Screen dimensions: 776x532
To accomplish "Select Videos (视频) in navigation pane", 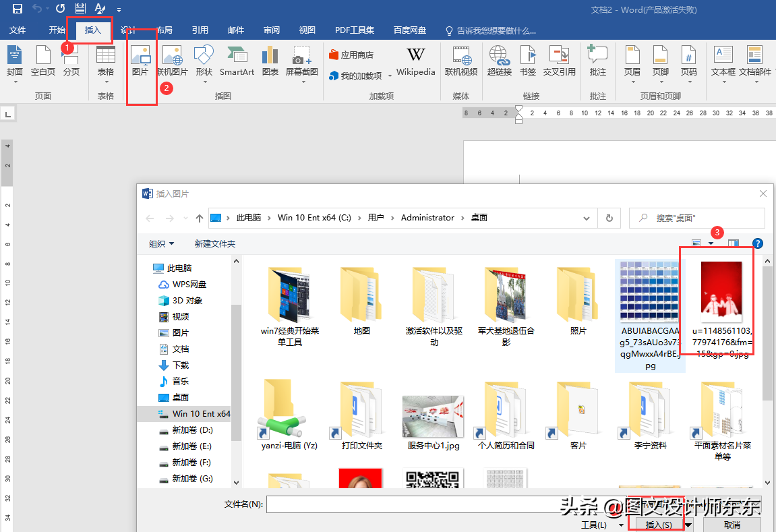I will [x=174, y=317].
